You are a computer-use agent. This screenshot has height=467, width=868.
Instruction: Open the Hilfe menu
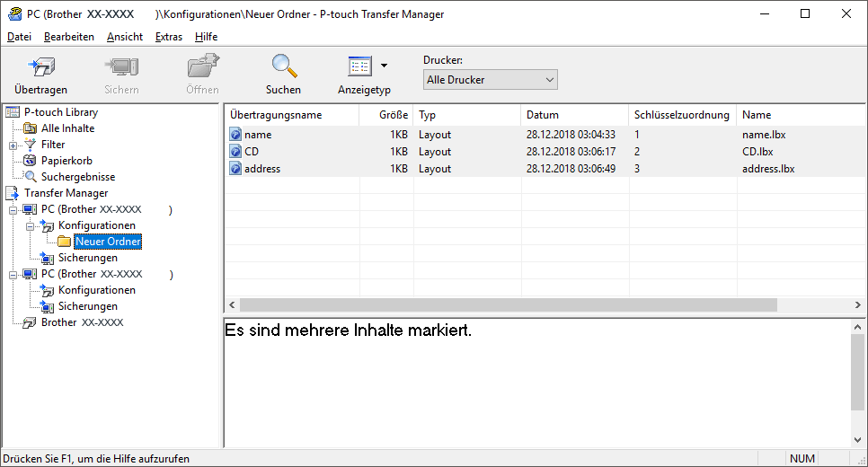(206, 37)
